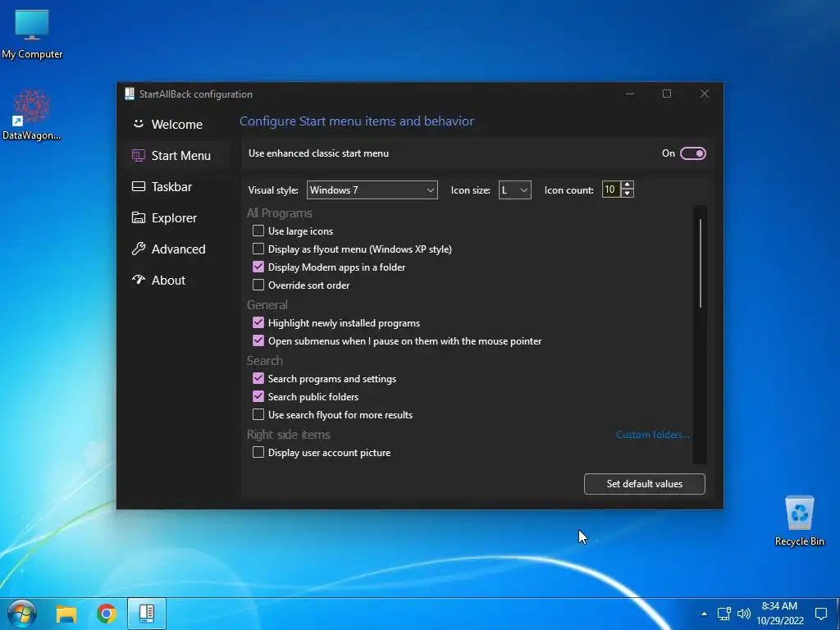The image size is (840, 630).
Task: Open the Custom folders link
Action: 652,435
